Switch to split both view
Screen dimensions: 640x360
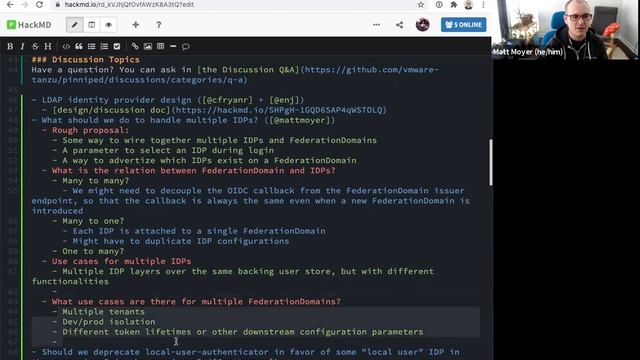[91, 25]
